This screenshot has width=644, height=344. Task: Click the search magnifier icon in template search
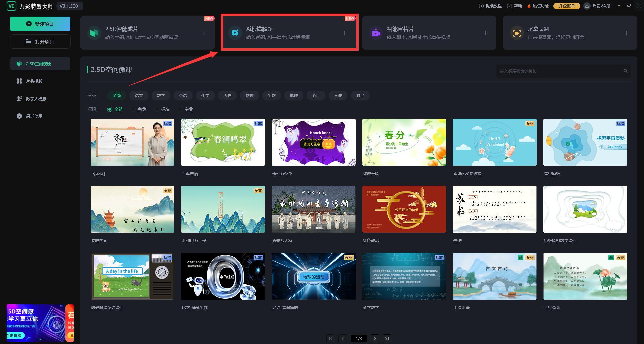pos(625,71)
